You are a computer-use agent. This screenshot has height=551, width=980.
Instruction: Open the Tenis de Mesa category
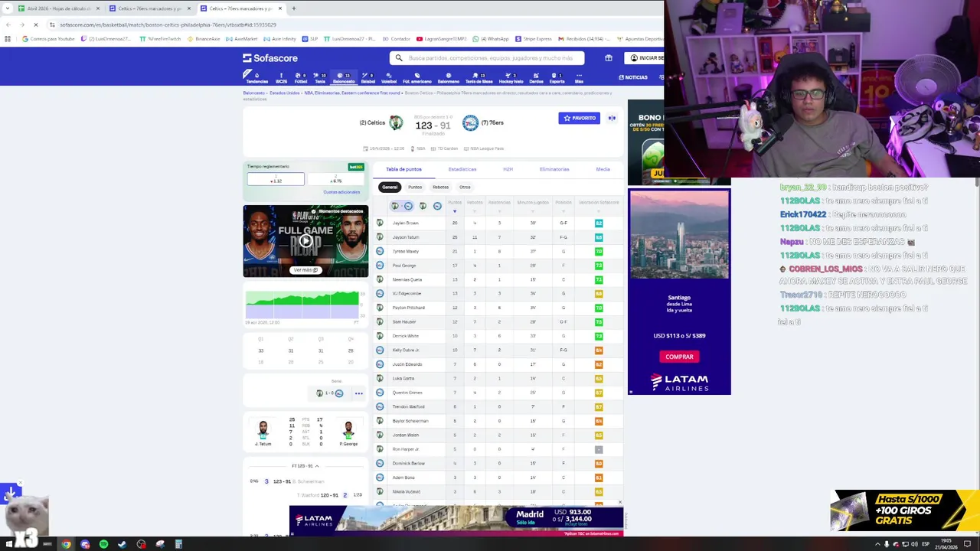click(x=479, y=78)
